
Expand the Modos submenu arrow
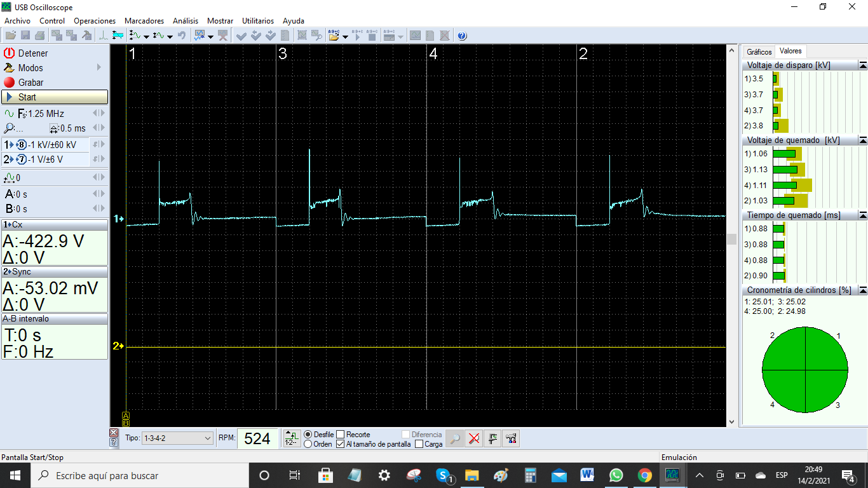(98, 68)
